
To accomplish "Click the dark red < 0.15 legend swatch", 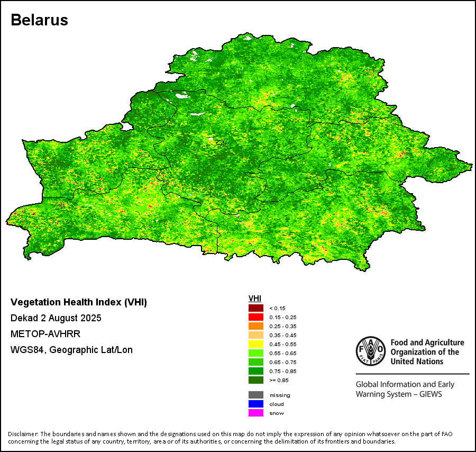I will coord(255,308).
